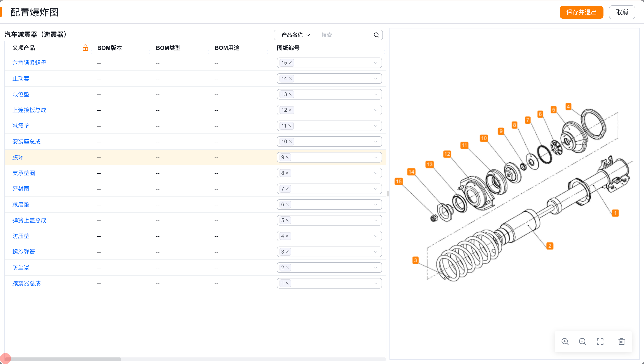644x364 pixels.
Task: Remove tag 9 in 胶环 row
Action: click(287, 157)
